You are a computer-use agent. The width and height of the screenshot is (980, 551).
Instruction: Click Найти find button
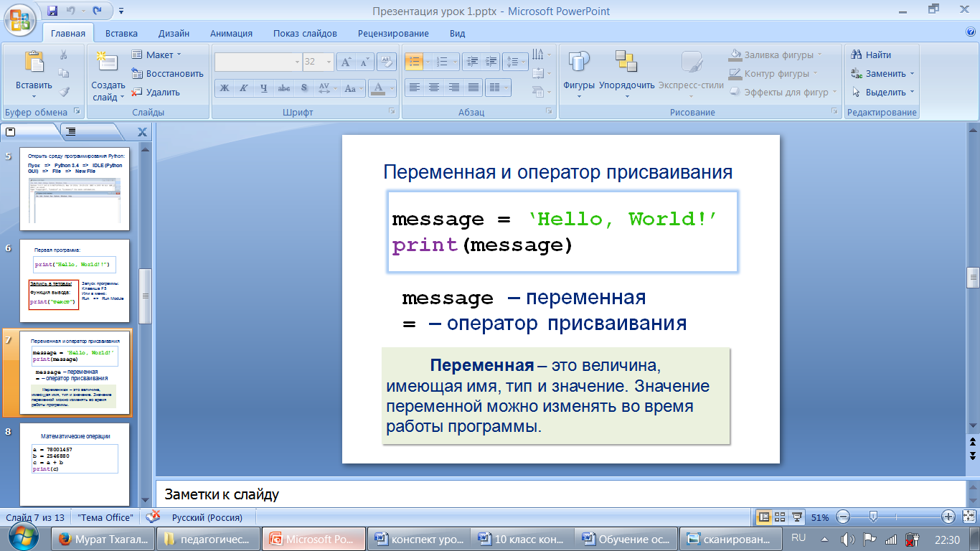(871, 55)
